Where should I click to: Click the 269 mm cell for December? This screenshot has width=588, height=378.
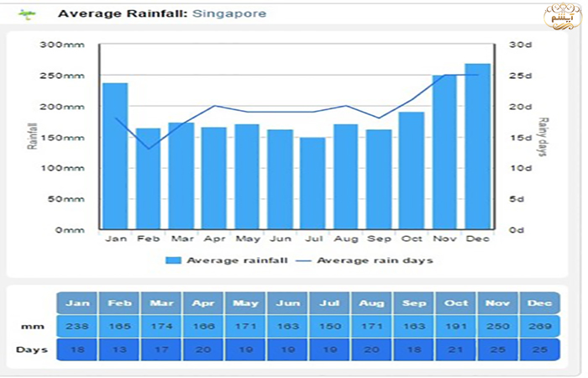539,326
